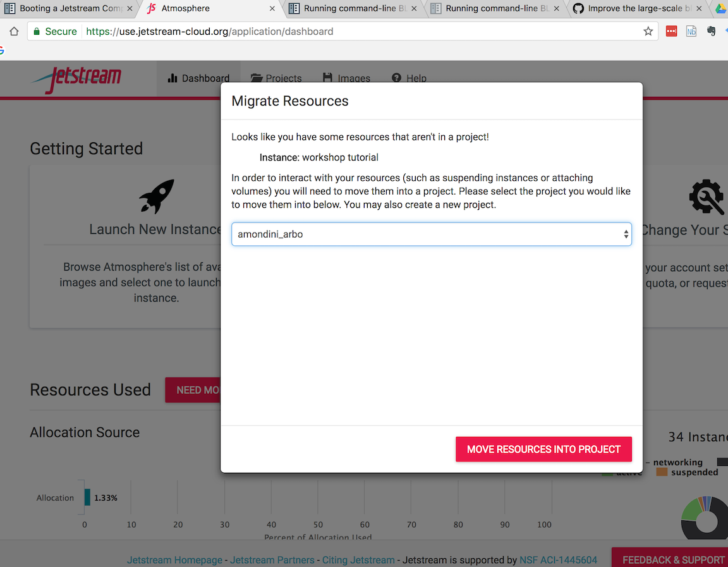This screenshot has width=728, height=567.
Task: Go to the Projects navigation item
Action: tap(276, 78)
